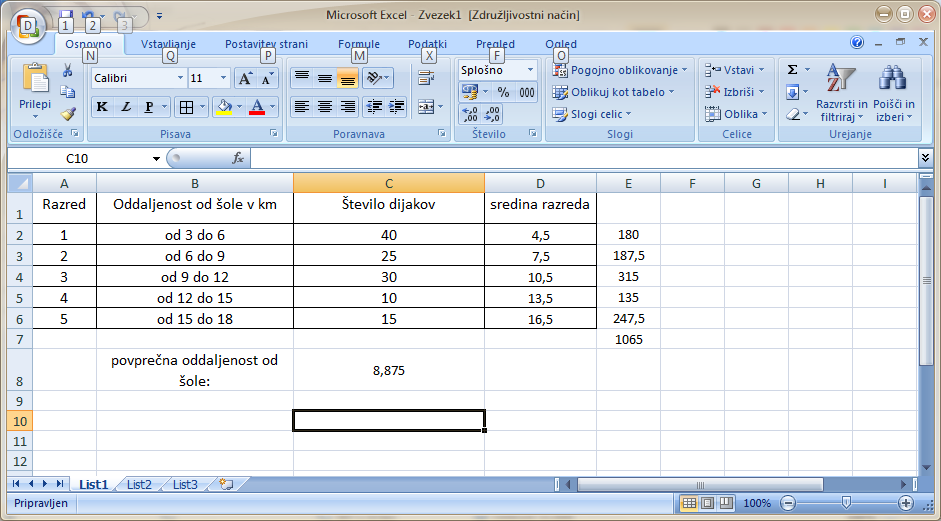Screen dimensions: 941x521
Task: Expand the Splošno number format dropdown
Action: pos(529,71)
